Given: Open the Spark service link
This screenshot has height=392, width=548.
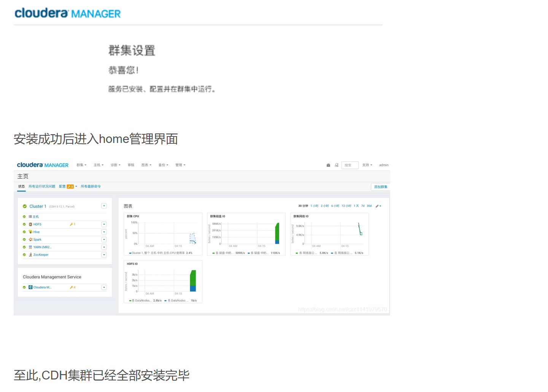Looking at the screenshot, I should [x=37, y=240].
